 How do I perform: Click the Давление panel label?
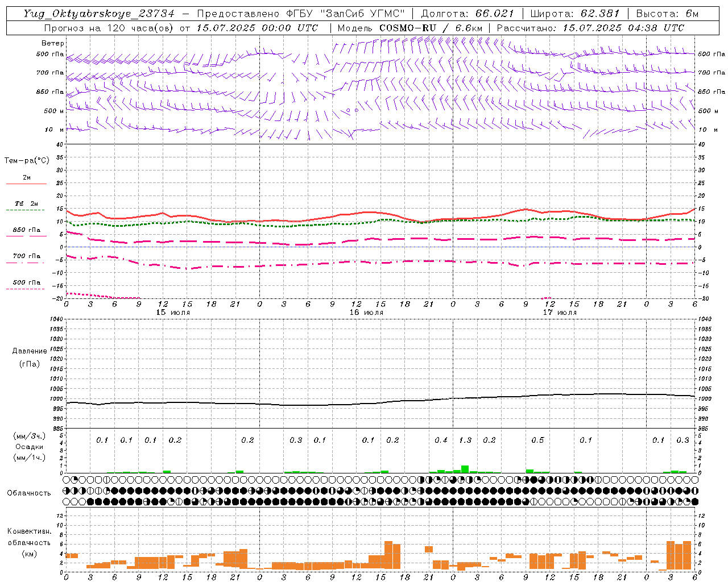point(30,351)
